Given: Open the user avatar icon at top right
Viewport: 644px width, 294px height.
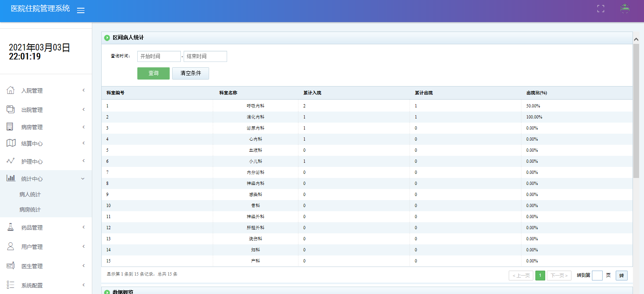Looking at the screenshot, I should (624, 9).
